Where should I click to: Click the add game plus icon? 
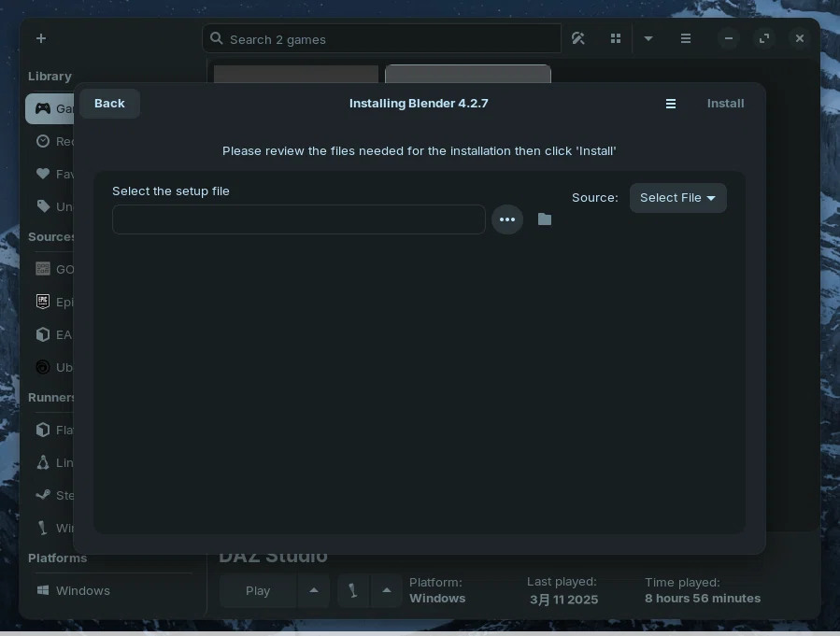tap(41, 38)
